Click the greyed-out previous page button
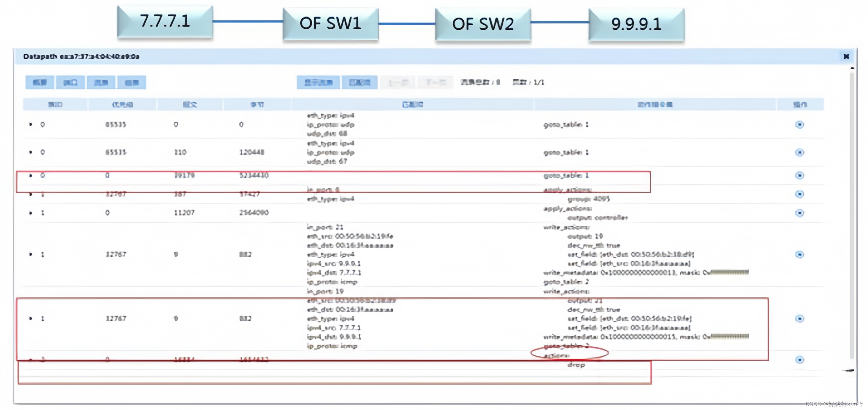868x410 pixels. click(398, 82)
